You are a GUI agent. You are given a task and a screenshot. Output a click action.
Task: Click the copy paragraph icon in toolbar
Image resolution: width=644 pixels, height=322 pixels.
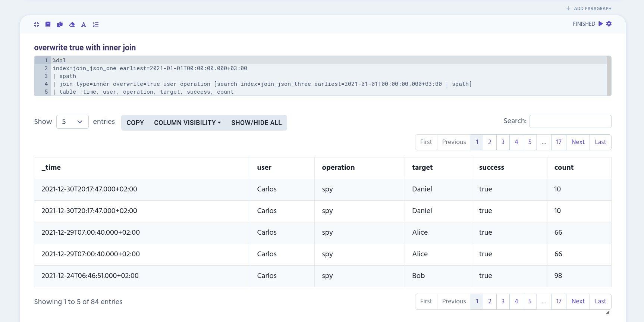[60, 24]
